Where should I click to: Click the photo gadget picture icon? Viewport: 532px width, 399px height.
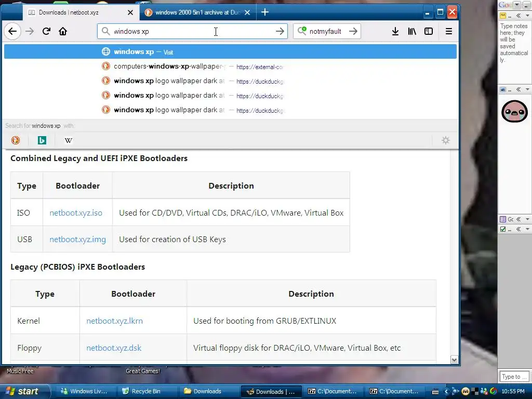click(503, 89)
